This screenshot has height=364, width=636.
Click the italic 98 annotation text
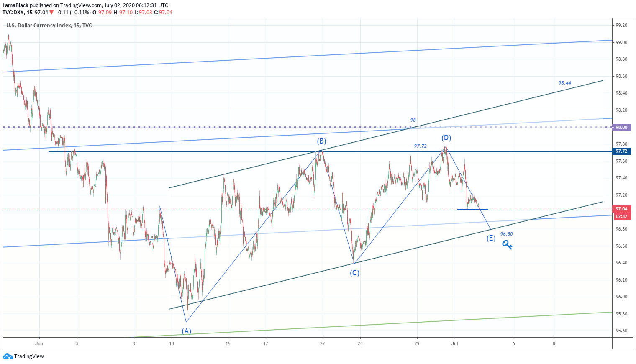click(x=413, y=120)
